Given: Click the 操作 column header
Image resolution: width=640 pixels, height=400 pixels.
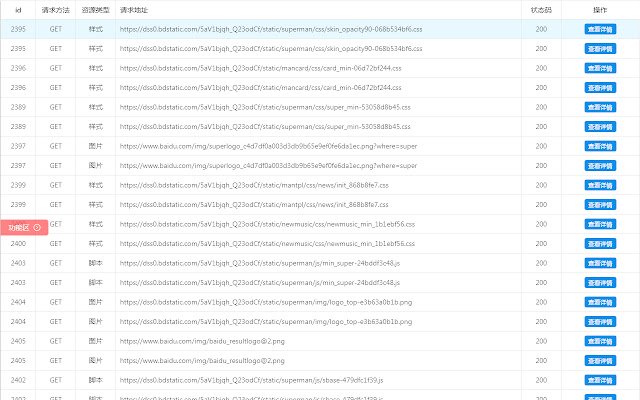Looking at the screenshot, I should [x=600, y=10].
